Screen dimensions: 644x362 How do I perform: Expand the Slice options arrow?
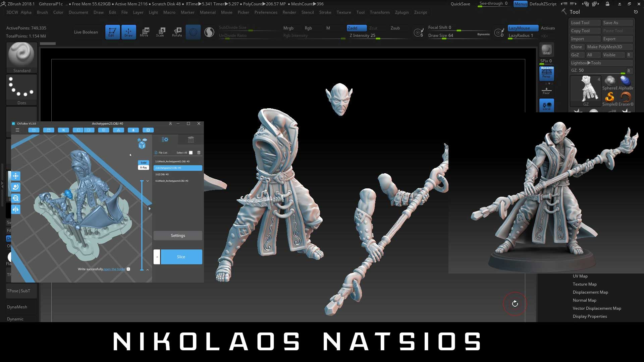(157, 257)
